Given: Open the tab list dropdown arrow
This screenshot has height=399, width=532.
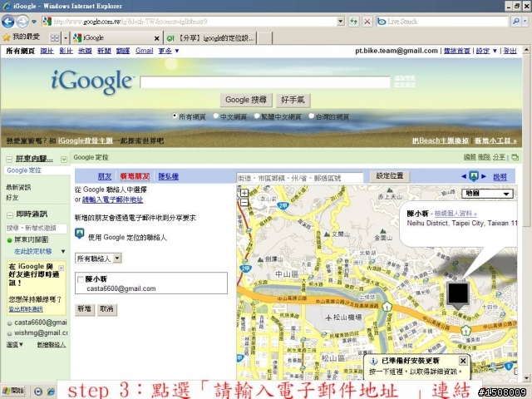Looking at the screenshot, I should (x=66, y=38).
